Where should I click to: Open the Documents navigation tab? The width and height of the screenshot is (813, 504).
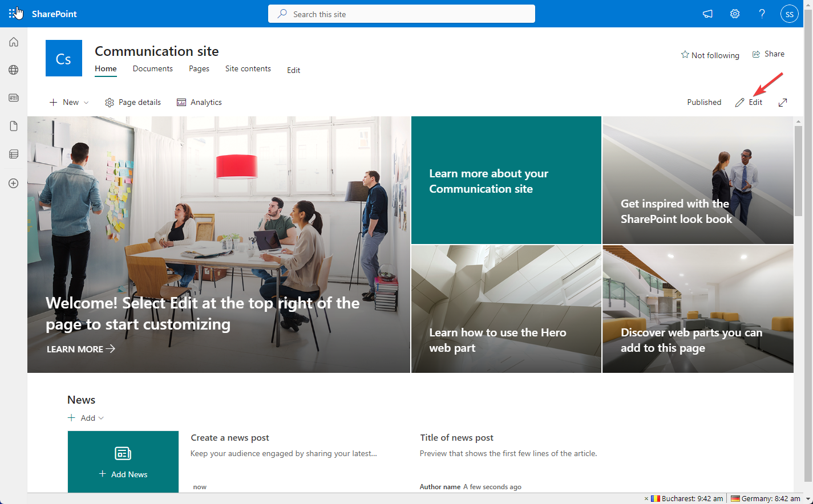click(153, 69)
